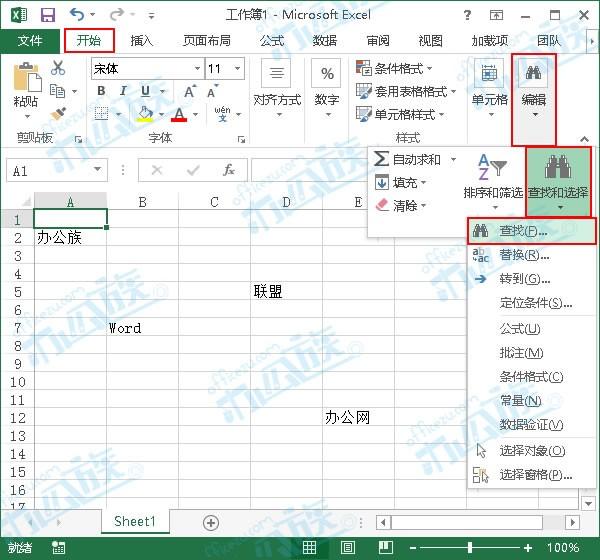Toggle Underline formatting
600x560 pixels.
click(145, 91)
